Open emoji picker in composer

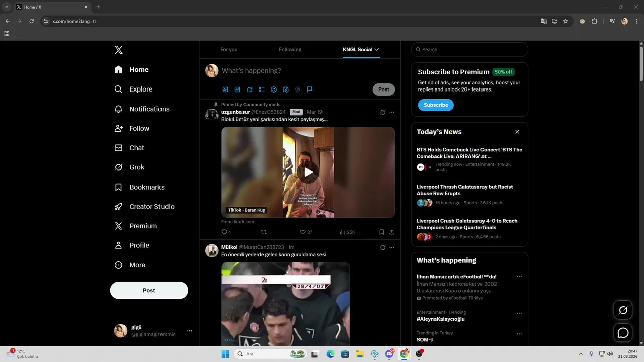tap(274, 89)
